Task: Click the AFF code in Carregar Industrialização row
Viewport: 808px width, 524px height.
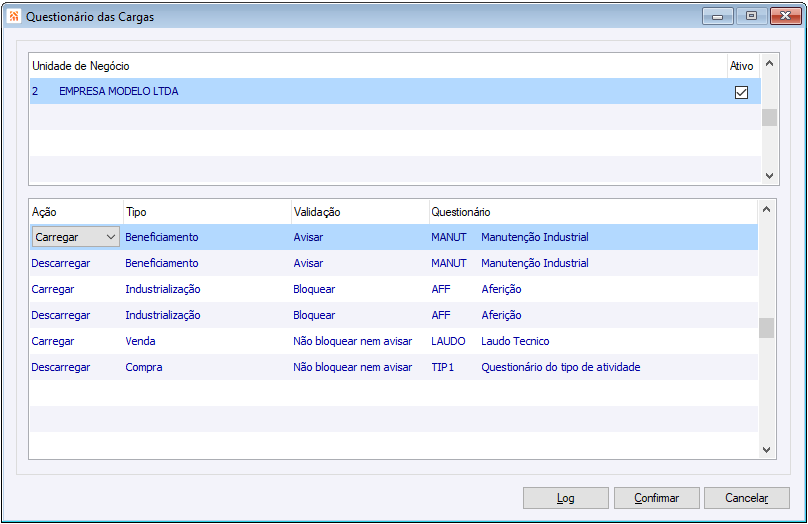Action: point(441,289)
